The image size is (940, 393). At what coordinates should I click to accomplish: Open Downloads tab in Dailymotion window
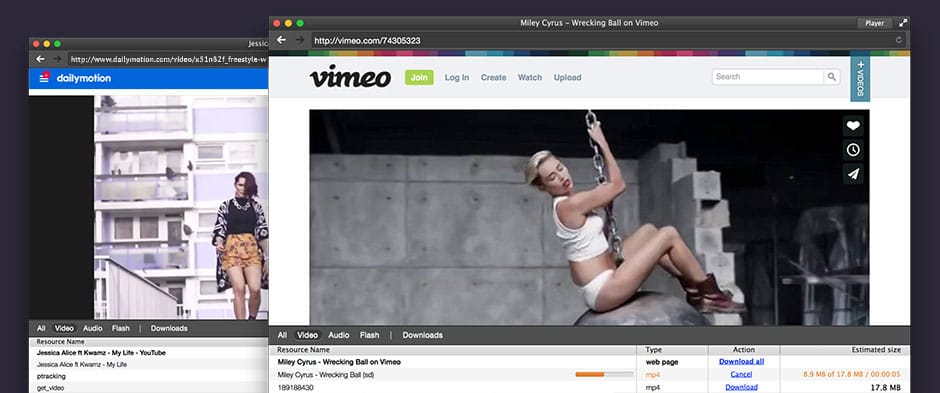coord(169,328)
